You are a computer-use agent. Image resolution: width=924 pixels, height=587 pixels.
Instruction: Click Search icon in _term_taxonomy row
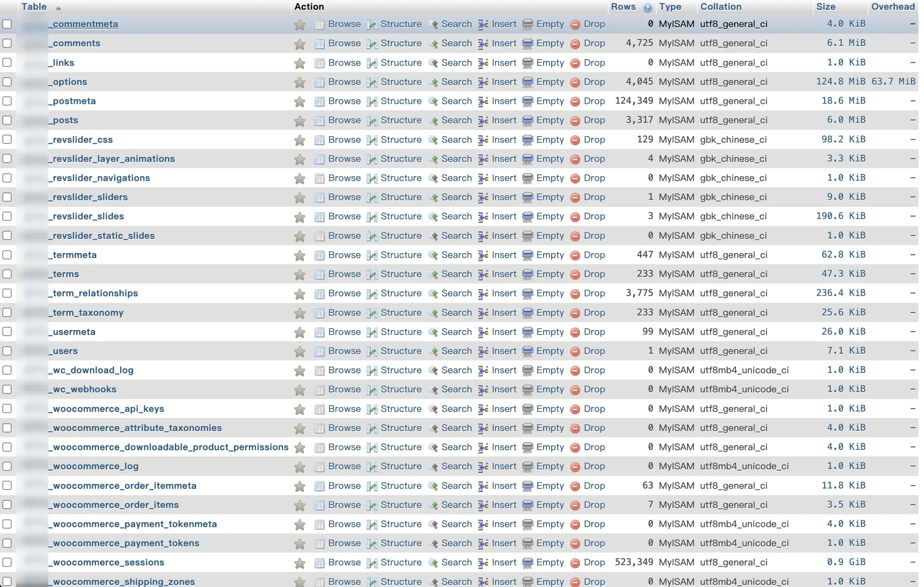(x=433, y=313)
